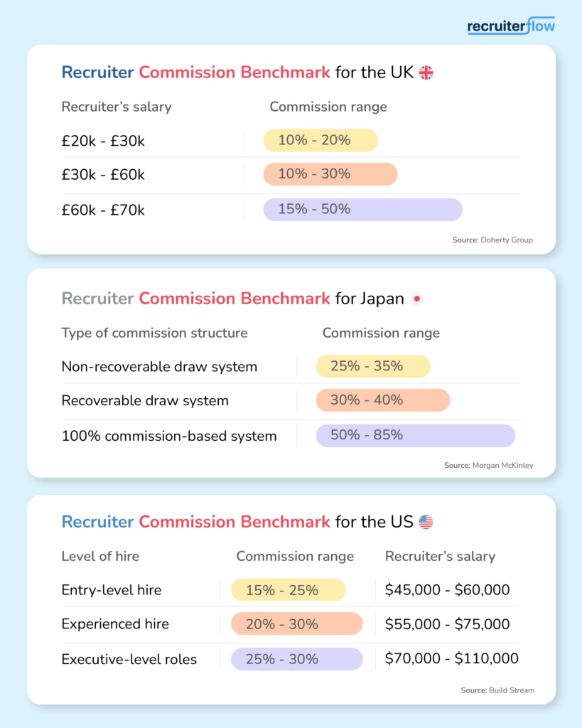Click the $55,000 - $75,000 salary value

point(448,624)
